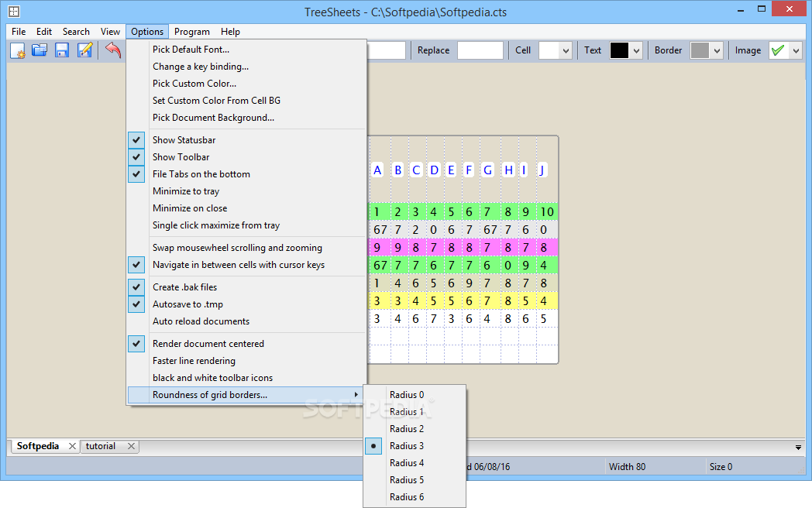Select Radius 4 option
Screen dimensions: 812x508
(x=415, y=463)
